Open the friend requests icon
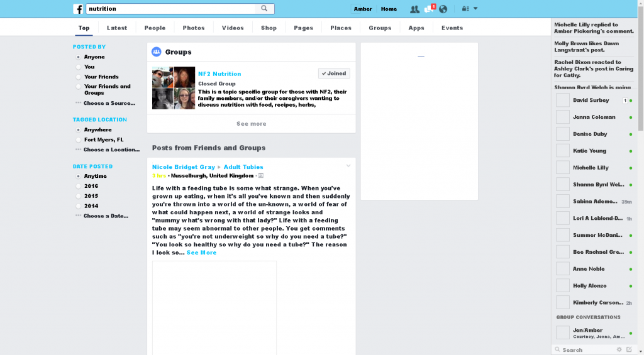Screen dimensions: 644x355 415,9
